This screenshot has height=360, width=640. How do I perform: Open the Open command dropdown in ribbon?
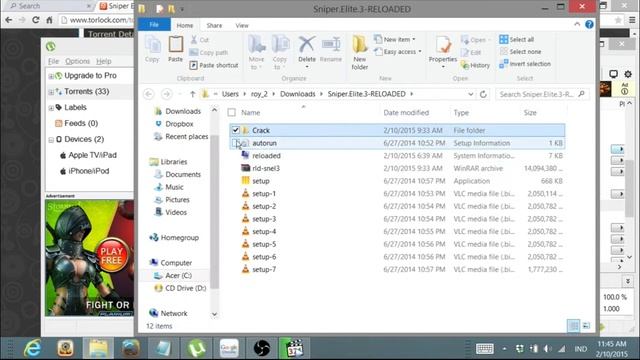[x=476, y=40]
